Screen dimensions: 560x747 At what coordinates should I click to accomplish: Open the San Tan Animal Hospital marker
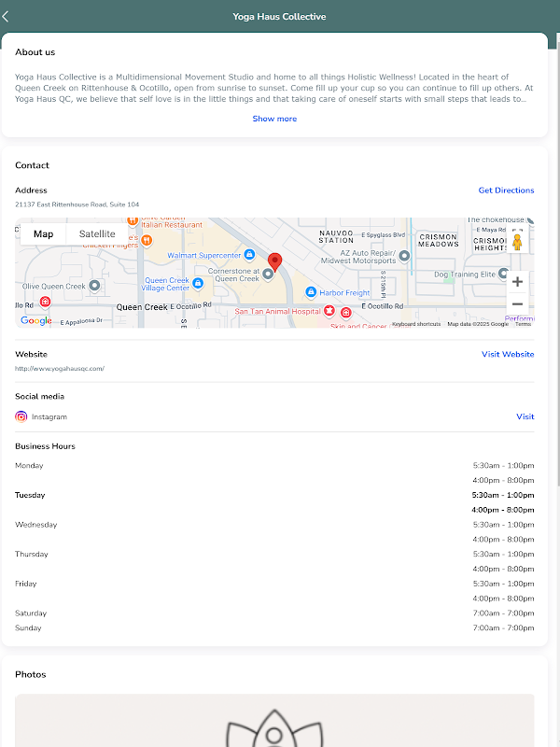tap(329, 311)
